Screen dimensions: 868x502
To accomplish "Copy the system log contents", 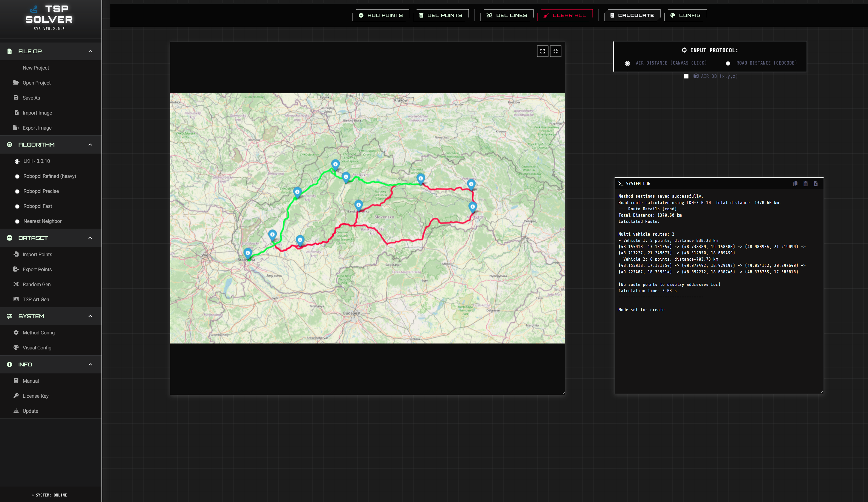I will point(795,184).
